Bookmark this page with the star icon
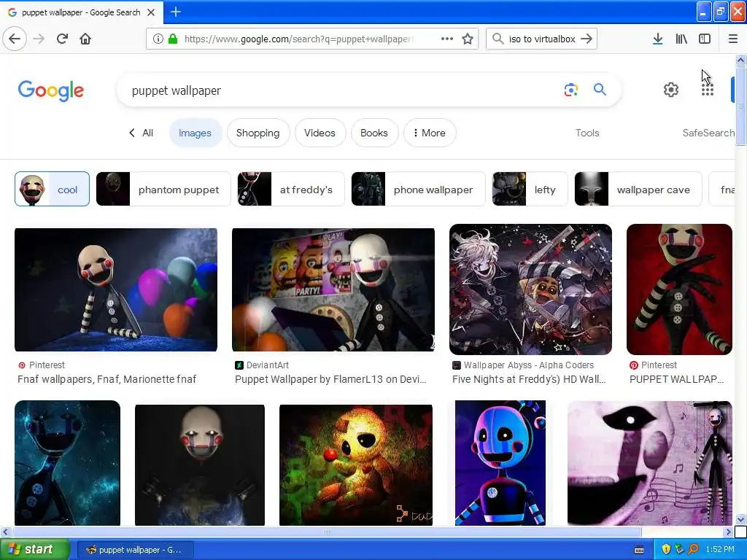The height and width of the screenshot is (560, 747). coord(468,39)
